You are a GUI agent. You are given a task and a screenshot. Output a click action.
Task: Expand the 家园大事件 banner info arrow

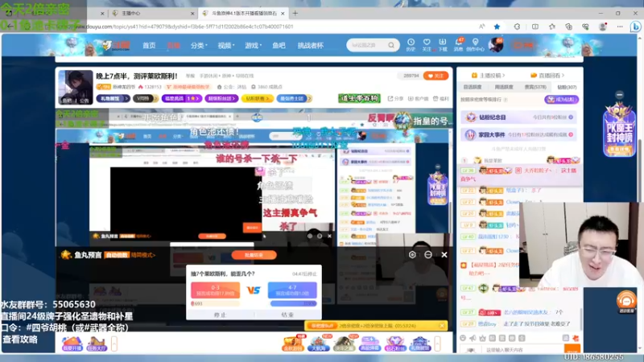pyautogui.click(x=571, y=134)
